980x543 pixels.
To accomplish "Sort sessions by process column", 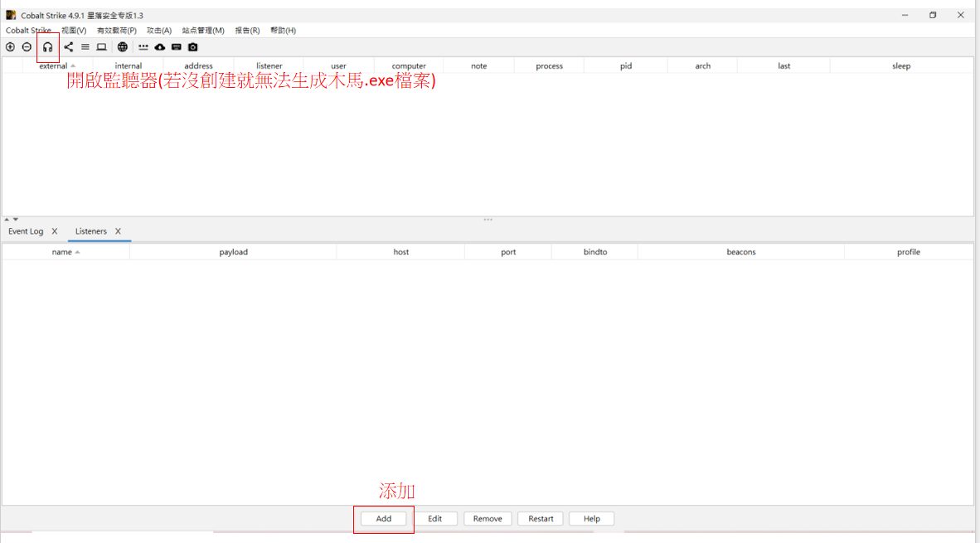I will 550,65.
